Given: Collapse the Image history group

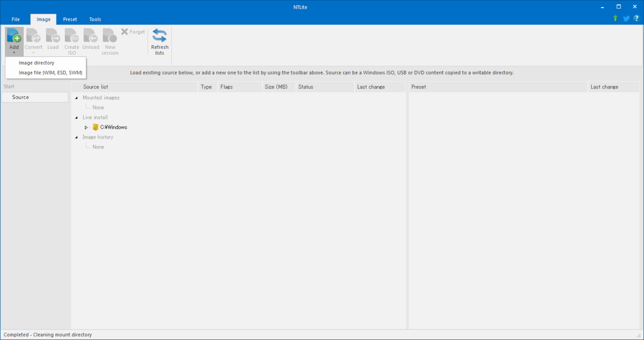Looking at the screenshot, I should (76, 138).
